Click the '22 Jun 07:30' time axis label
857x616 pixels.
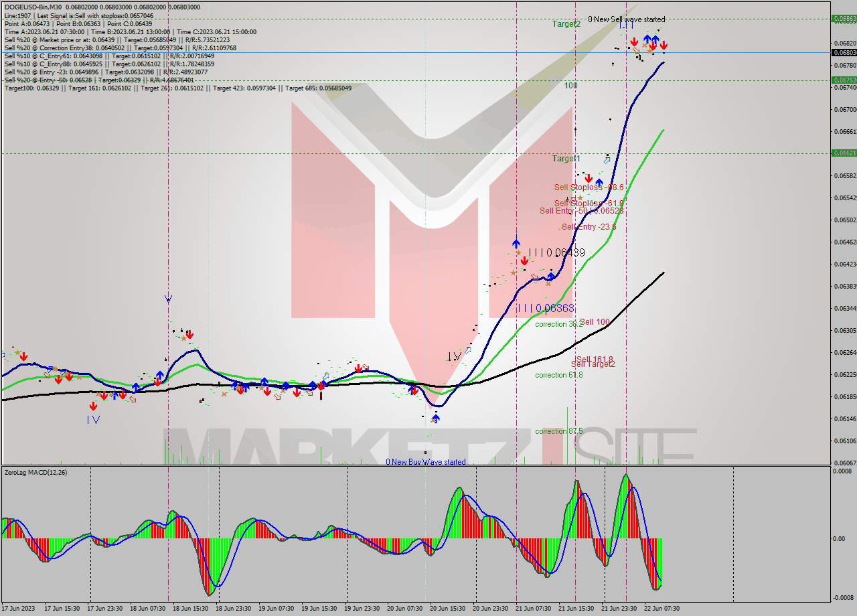pyautogui.click(x=662, y=609)
